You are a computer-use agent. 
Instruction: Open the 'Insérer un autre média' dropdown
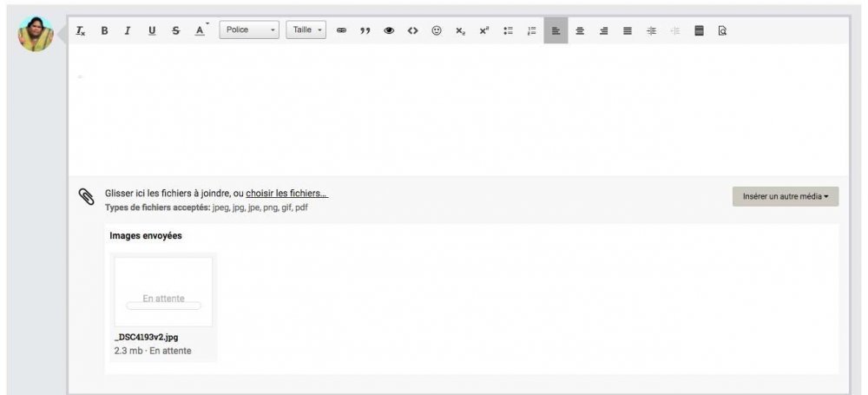tap(786, 197)
